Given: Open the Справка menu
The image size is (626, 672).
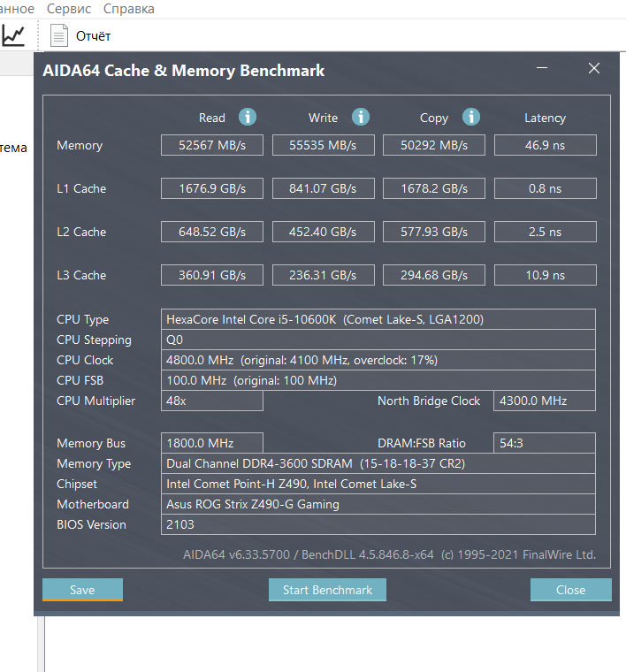Looking at the screenshot, I should [128, 9].
